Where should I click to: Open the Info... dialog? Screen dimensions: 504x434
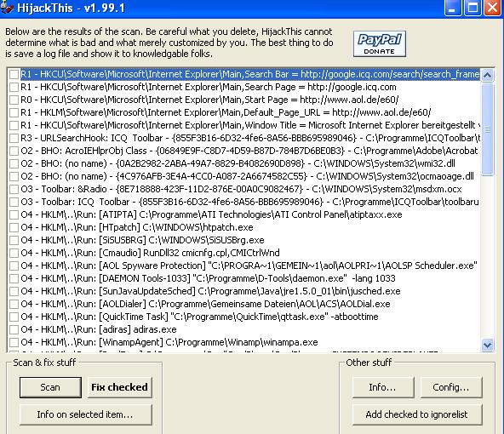pyautogui.click(x=383, y=387)
